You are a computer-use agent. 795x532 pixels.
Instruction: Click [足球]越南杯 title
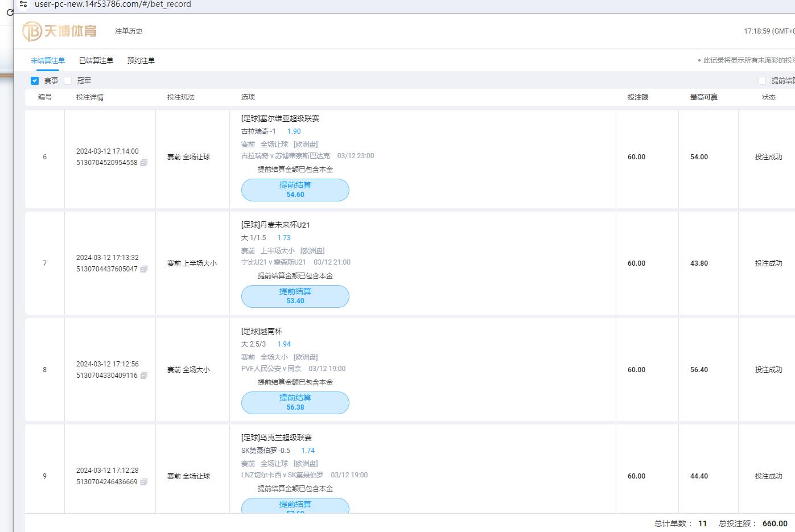point(262,331)
